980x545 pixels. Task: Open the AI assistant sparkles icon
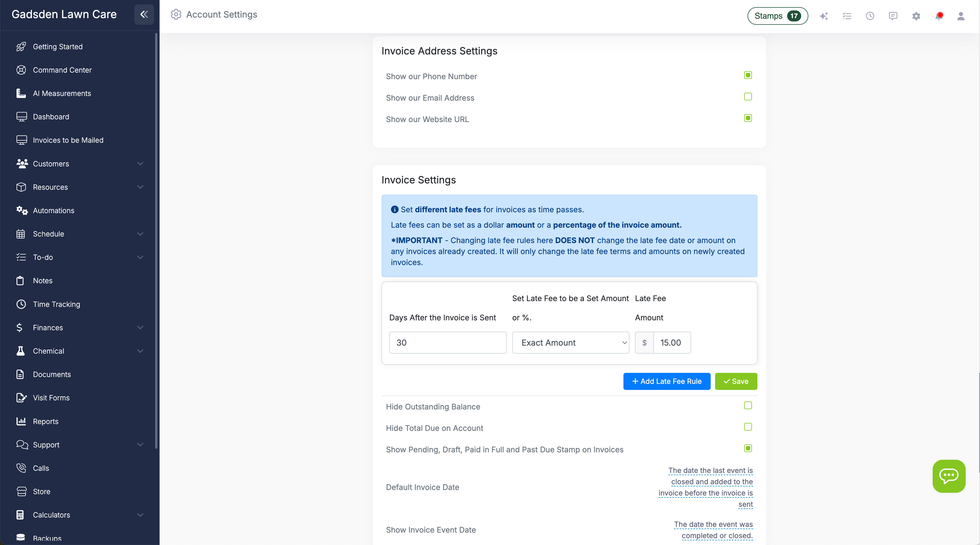point(824,16)
